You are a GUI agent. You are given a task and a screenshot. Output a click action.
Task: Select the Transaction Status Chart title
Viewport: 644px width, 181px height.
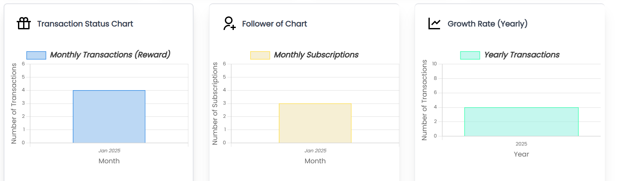(85, 24)
